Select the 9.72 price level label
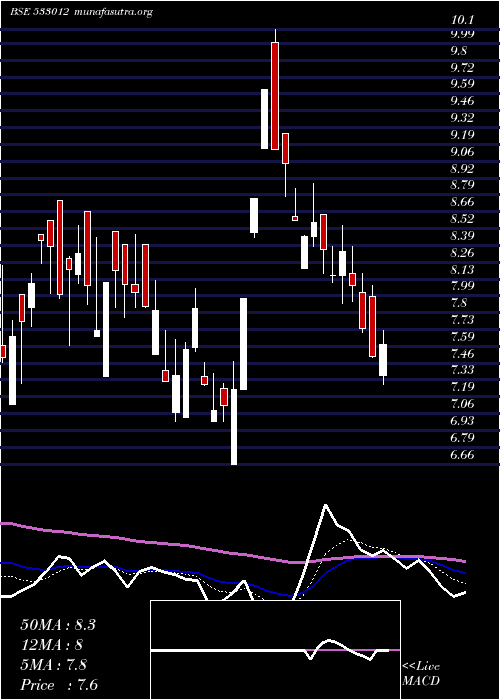500x700 pixels. point(462,68)
